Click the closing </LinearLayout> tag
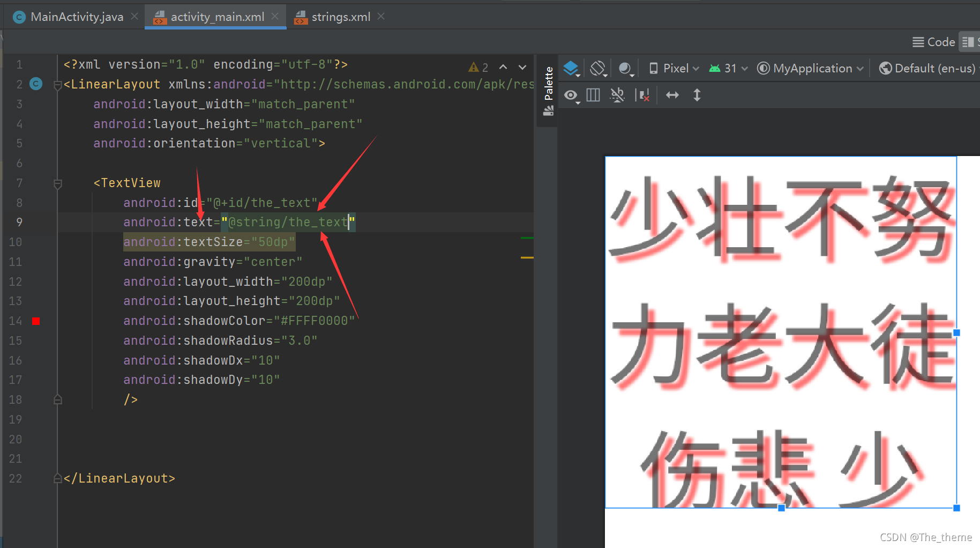 coord(119,478)
